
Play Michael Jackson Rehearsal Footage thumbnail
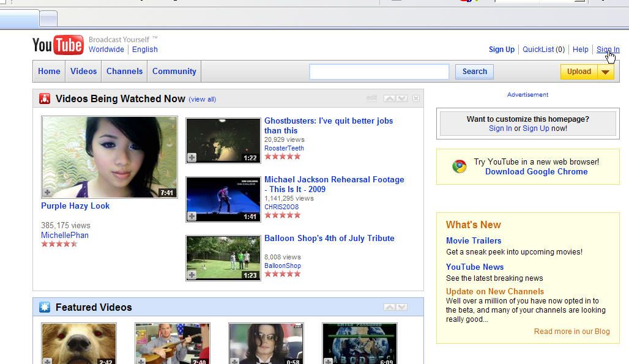tap(223, 199)
